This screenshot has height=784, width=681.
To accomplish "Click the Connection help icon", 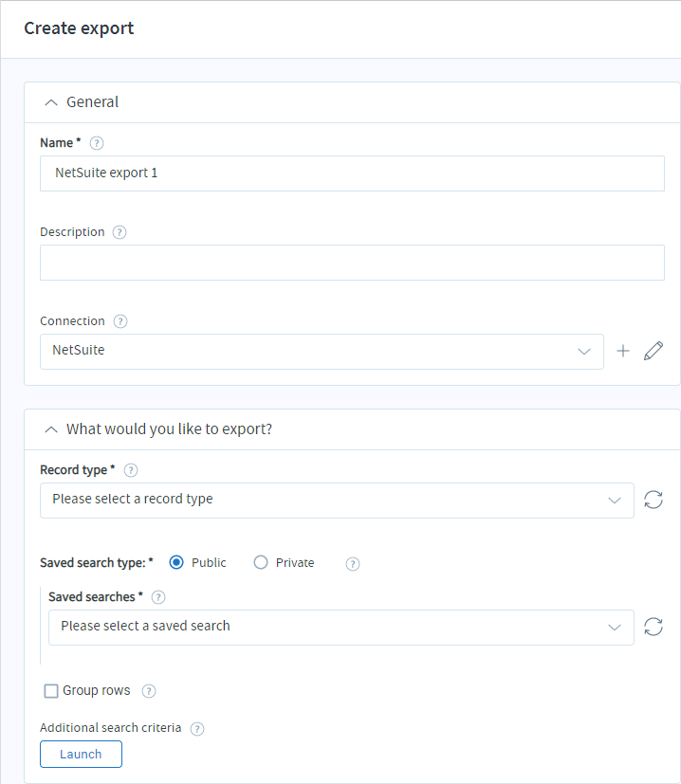I will pyautogui.click(x=120, y=321).
